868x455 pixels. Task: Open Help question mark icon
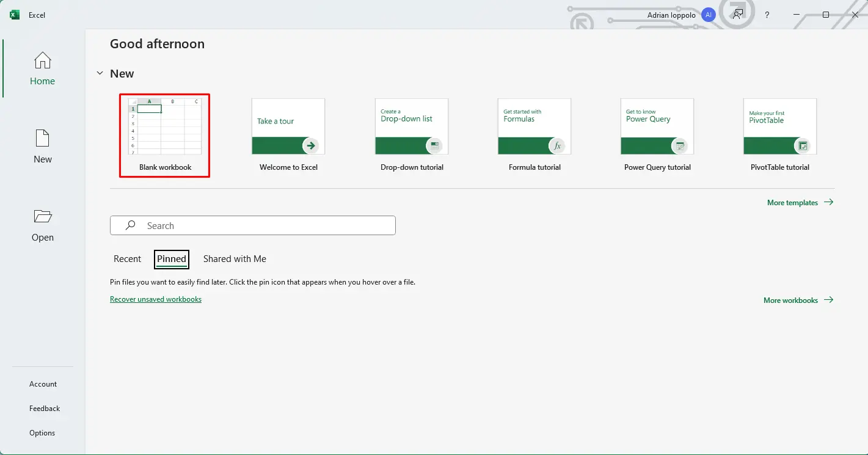[767, 15]
